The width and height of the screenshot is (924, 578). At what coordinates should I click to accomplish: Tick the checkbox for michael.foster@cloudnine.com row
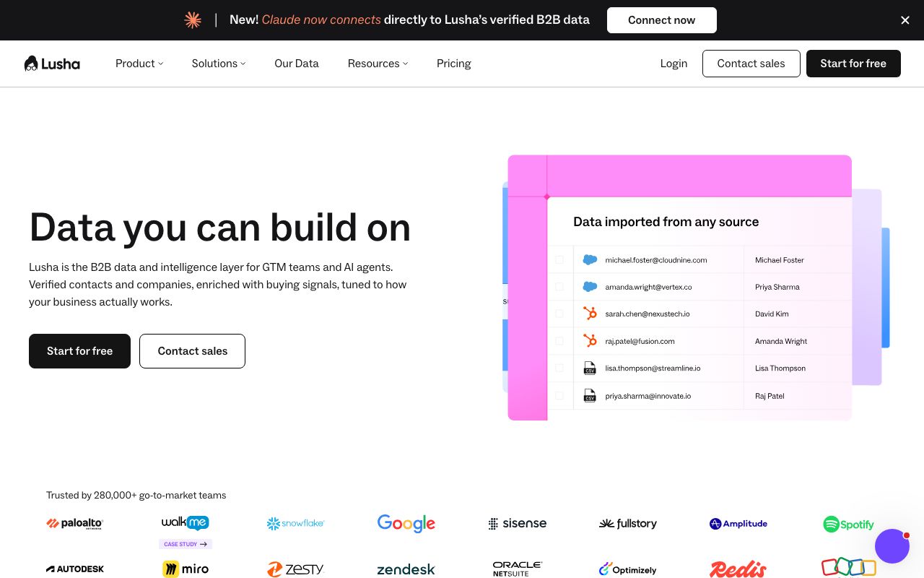tap(559, 260)
